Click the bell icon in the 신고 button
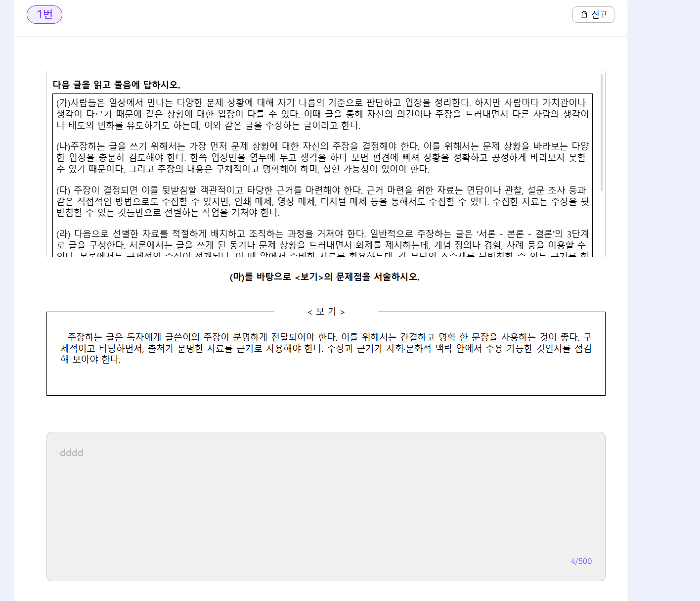 click(584, 15)
